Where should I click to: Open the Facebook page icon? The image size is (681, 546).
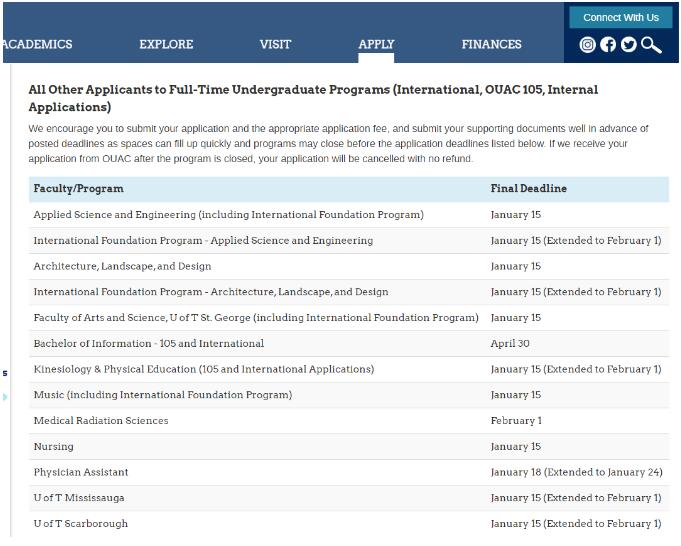click(608, 45)
